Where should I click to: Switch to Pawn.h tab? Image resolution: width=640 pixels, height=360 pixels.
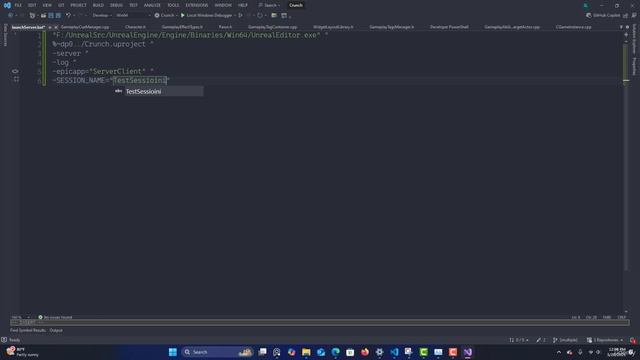(x=225, y=27)
